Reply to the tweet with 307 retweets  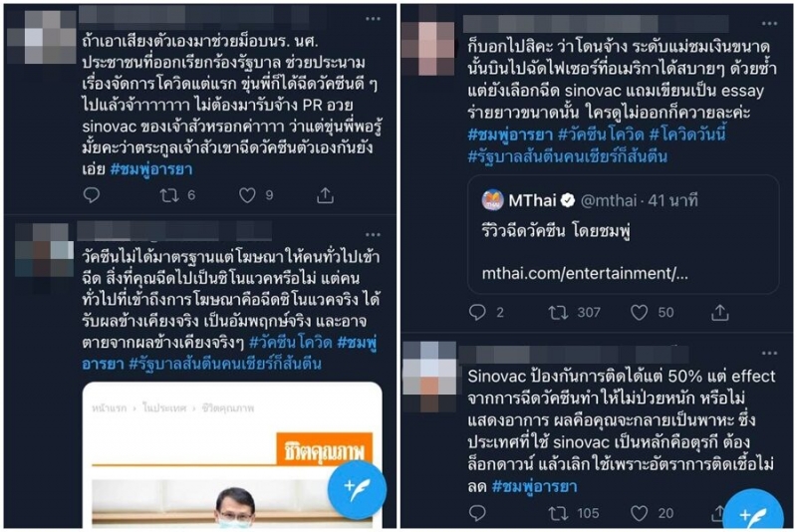pos(477,312)
